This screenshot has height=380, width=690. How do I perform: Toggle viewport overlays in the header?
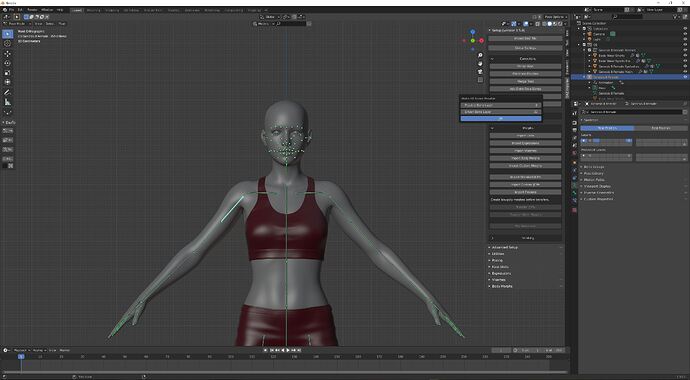[x=527, y=24]
